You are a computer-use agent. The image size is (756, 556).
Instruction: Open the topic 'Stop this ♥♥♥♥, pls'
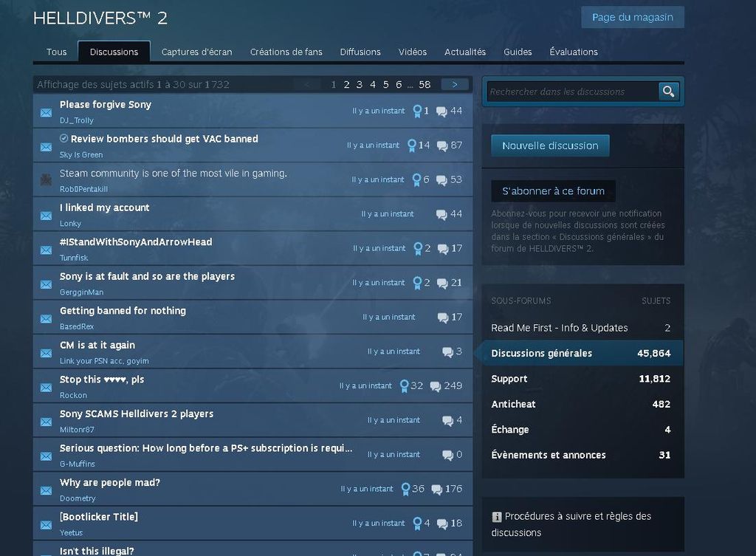102,380
